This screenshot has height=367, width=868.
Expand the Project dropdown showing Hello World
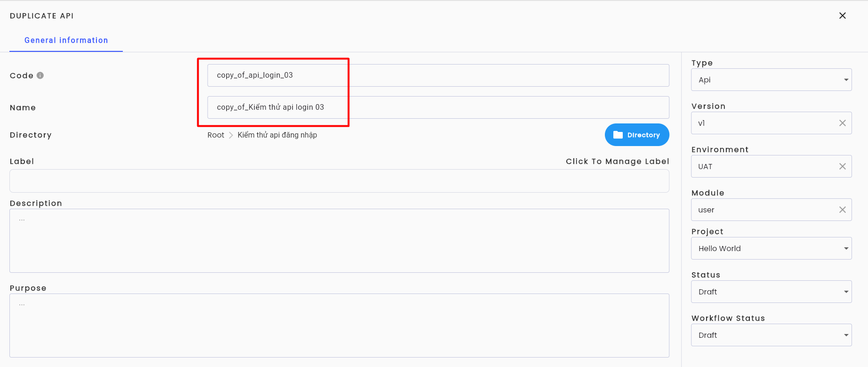coord(772,248)
